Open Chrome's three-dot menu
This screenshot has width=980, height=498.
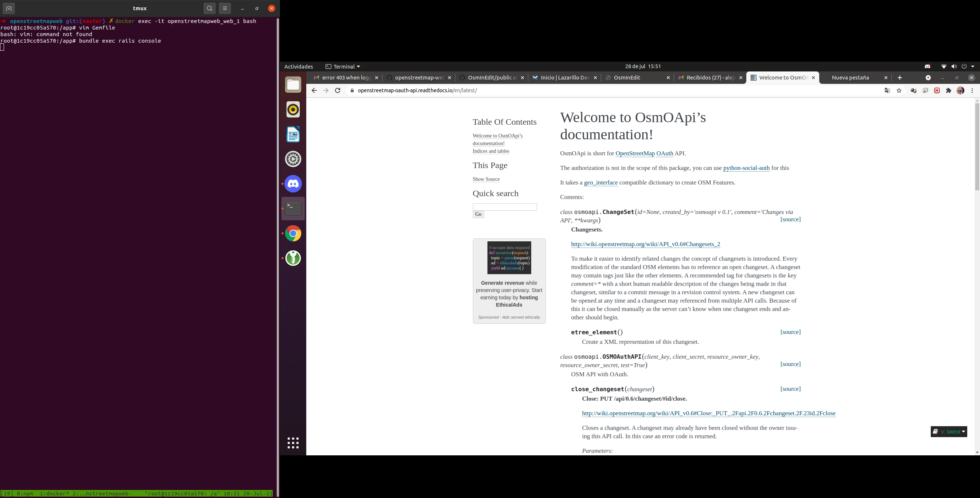tap(972, 90)
